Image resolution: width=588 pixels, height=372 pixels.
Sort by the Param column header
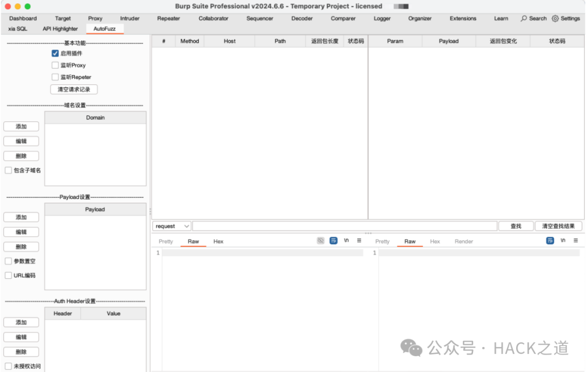tap(395, 41)
